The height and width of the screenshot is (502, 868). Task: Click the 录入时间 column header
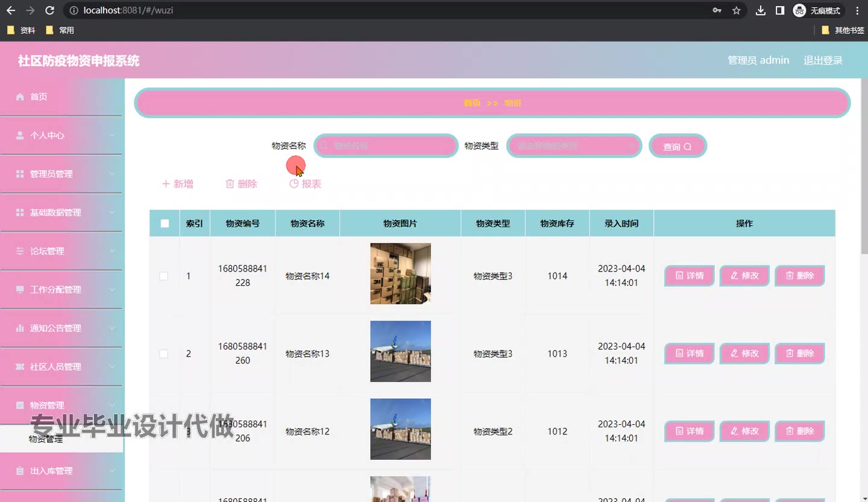pyautogui.click(x=621, y=223)
